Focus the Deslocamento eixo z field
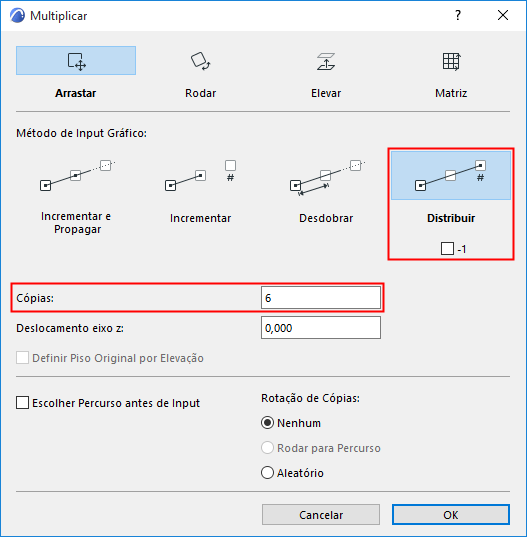 tap(321, 328)
